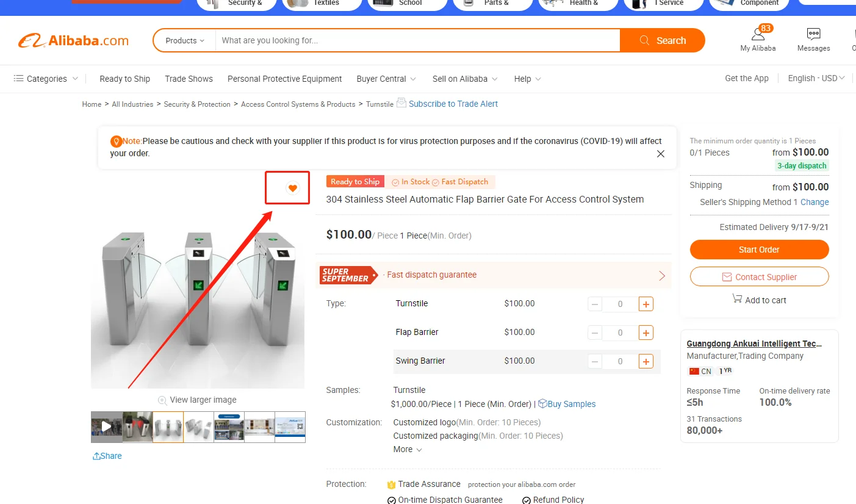Open Personal Protective Equipment page

click(x=284, y=79)
